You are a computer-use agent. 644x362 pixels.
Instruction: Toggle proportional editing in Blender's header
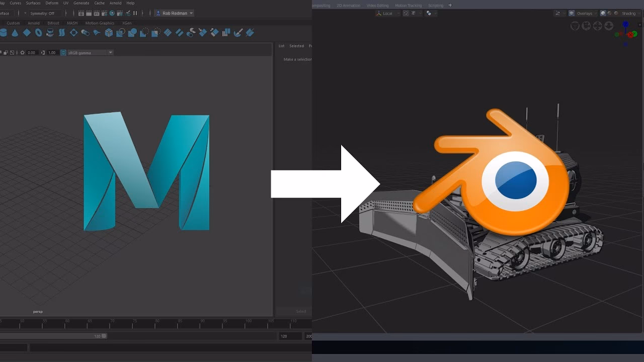[x=429, y=13]
